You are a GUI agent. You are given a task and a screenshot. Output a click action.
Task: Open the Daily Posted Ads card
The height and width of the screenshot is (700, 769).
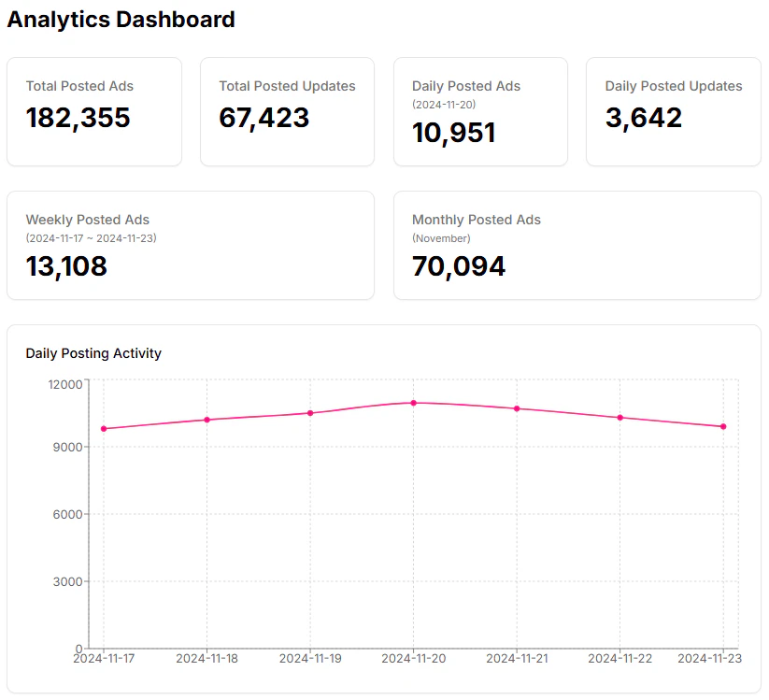click(480, 111)
